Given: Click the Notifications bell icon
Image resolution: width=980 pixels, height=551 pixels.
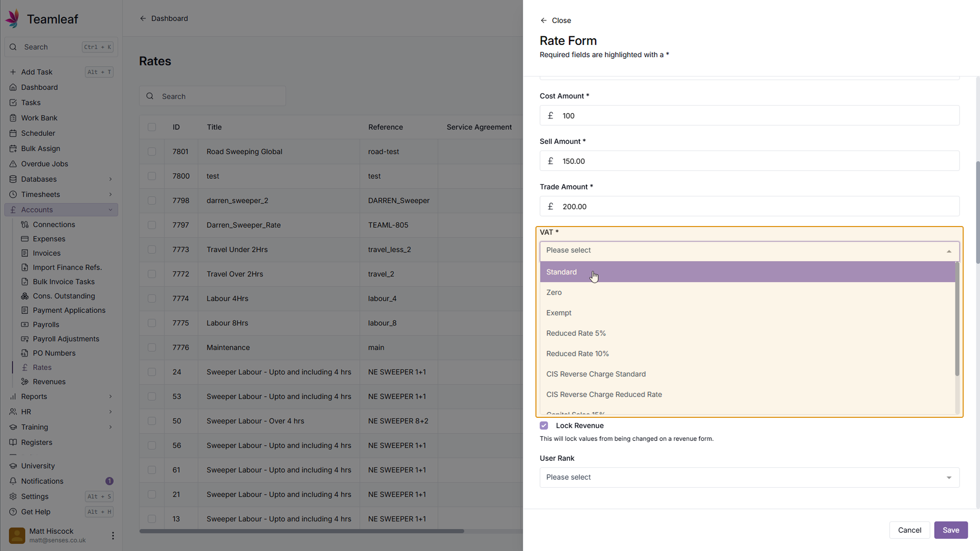Looking at the screenshot, I should coord(13,481).
